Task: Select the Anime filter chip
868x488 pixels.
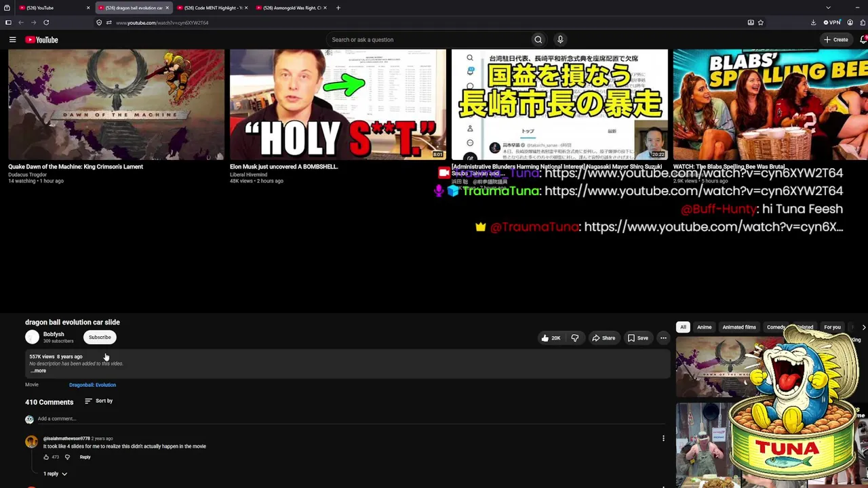Action: coord(705,327)
